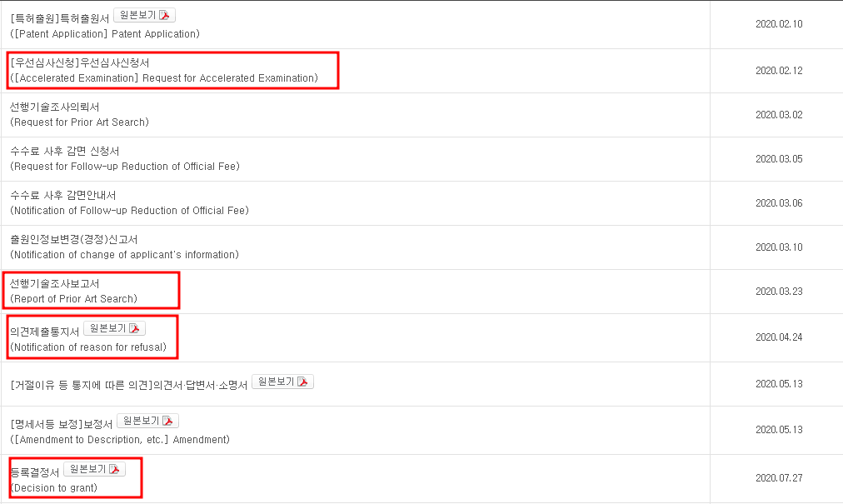Select the Report of Prior Art Search entry
The height and width of the screenshot is (504, 843).
point(73,291)
